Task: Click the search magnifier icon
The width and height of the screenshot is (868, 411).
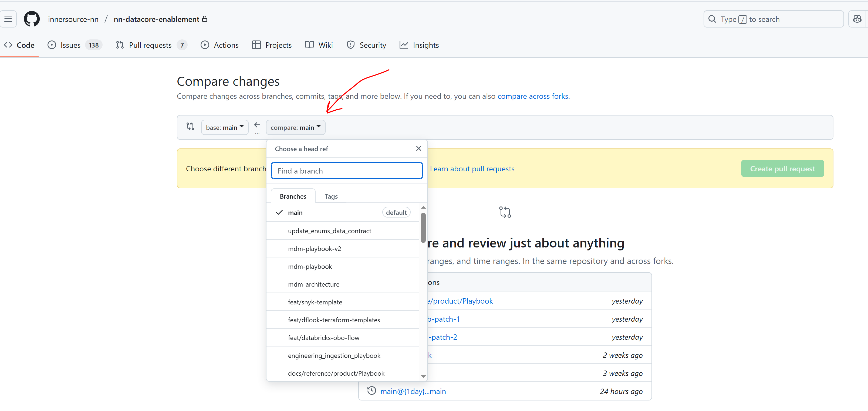Action: 712,19
